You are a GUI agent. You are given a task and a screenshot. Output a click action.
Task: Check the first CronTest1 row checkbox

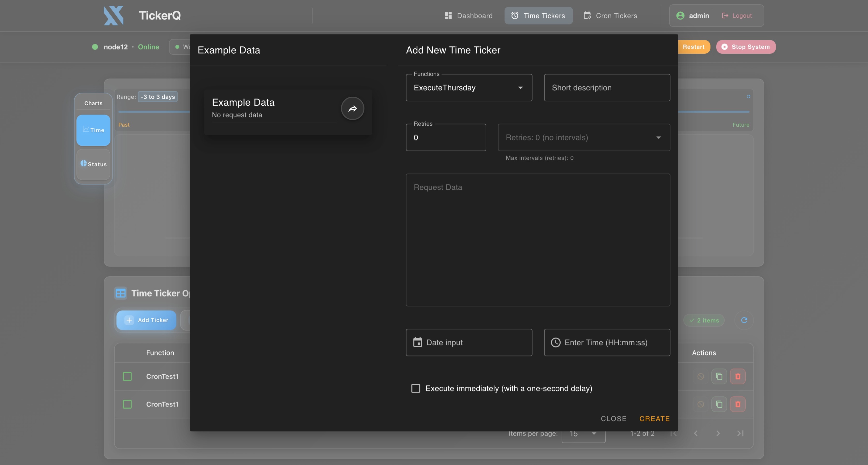(127, 376)
